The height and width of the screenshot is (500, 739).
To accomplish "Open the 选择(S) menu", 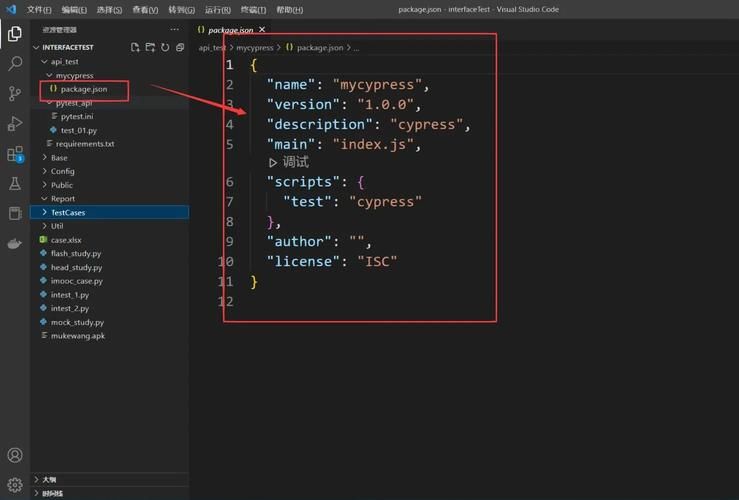I will [109, 9].
